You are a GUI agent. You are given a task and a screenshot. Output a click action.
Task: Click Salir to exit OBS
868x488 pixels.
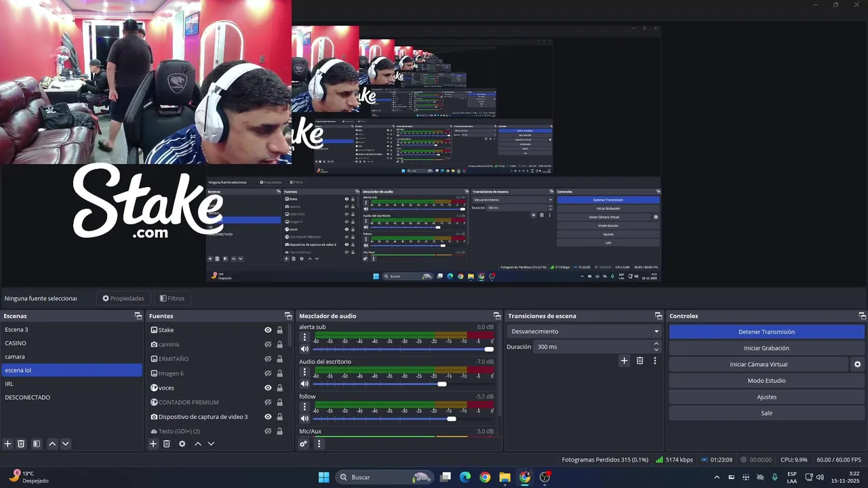(766, 413)
